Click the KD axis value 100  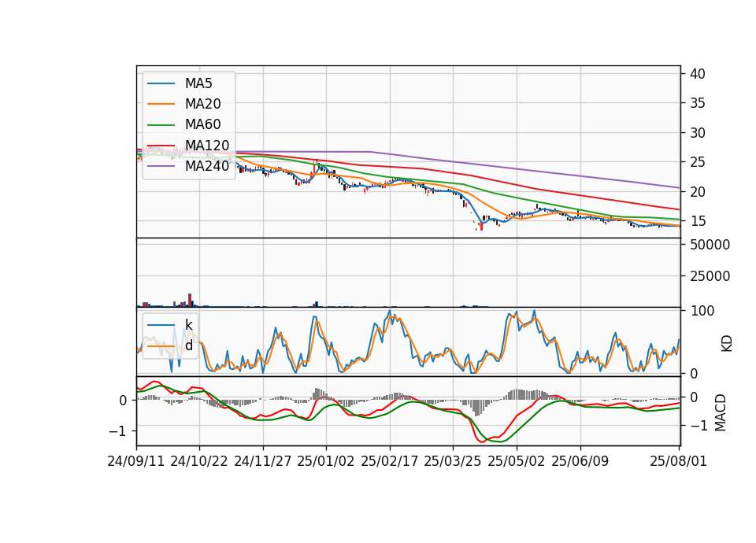click(702, 311)
